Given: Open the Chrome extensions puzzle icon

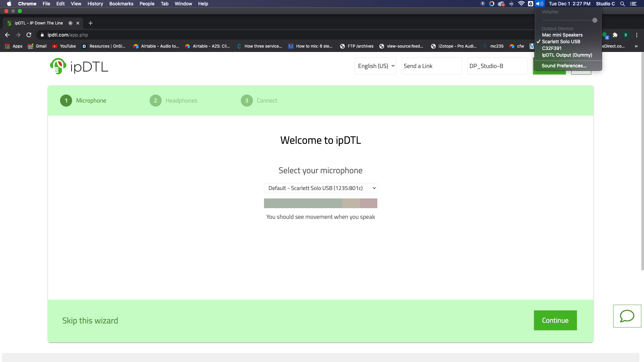Looking at the screenshot, I should pyautogui.click(x=615, y=35).
